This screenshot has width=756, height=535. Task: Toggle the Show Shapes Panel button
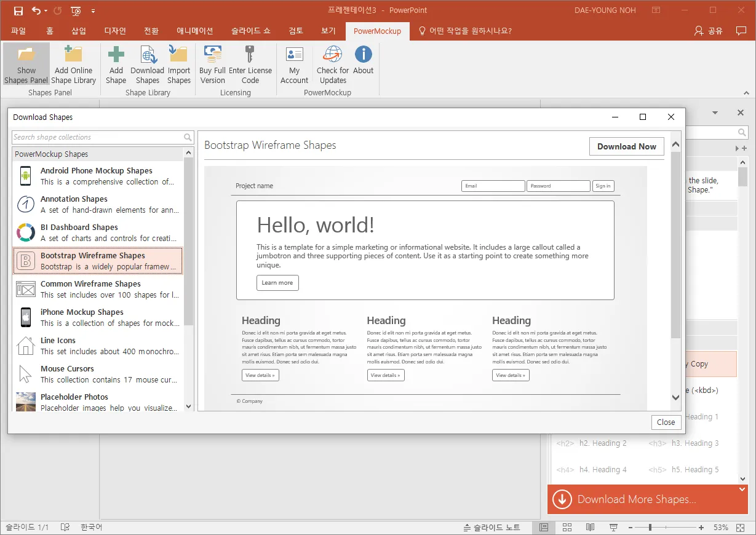pos(26,64)
